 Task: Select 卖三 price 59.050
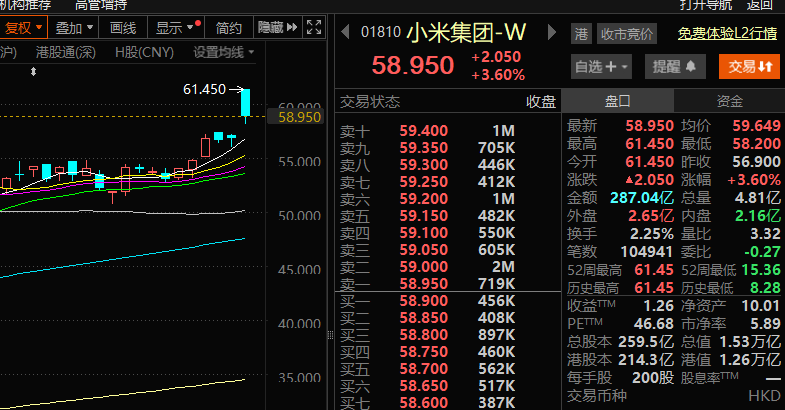[424, 250]
